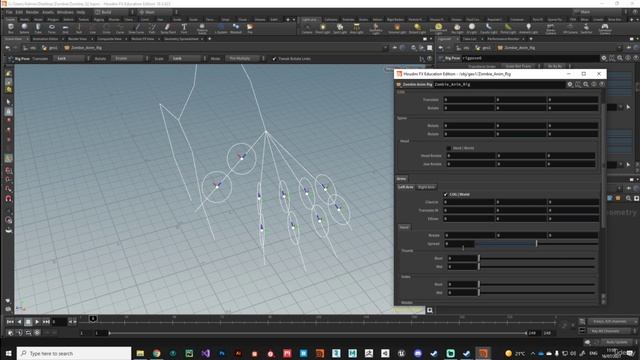The width and height of the screenshot is (640, 360).
Task: Select the Torus shelf tool
Action: point(51,28)
